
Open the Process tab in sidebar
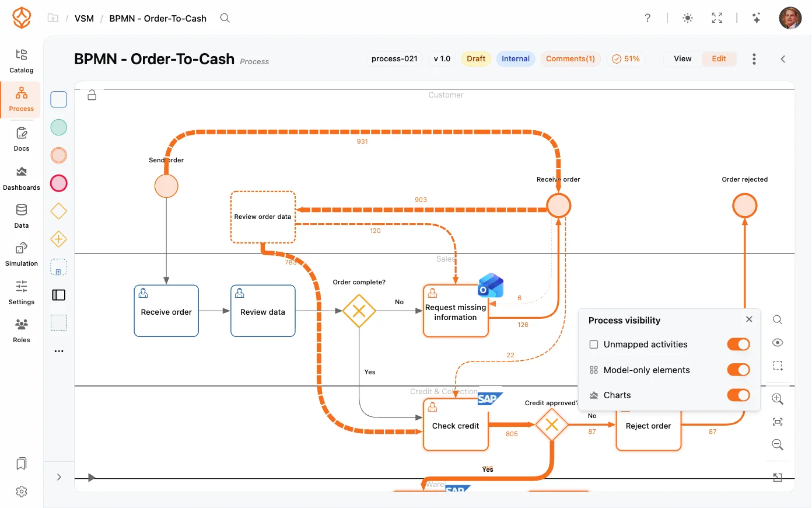(22, 100)
